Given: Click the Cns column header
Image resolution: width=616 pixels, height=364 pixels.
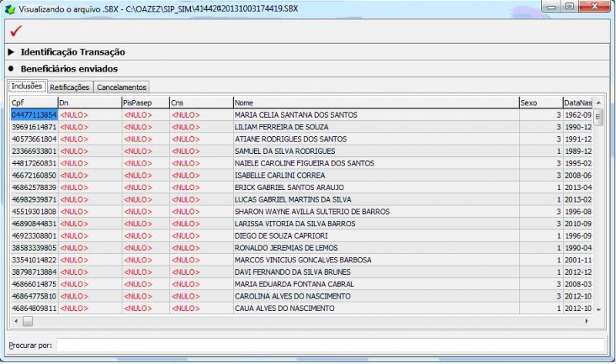Looking at the screenshot, I should coord(202,103).
